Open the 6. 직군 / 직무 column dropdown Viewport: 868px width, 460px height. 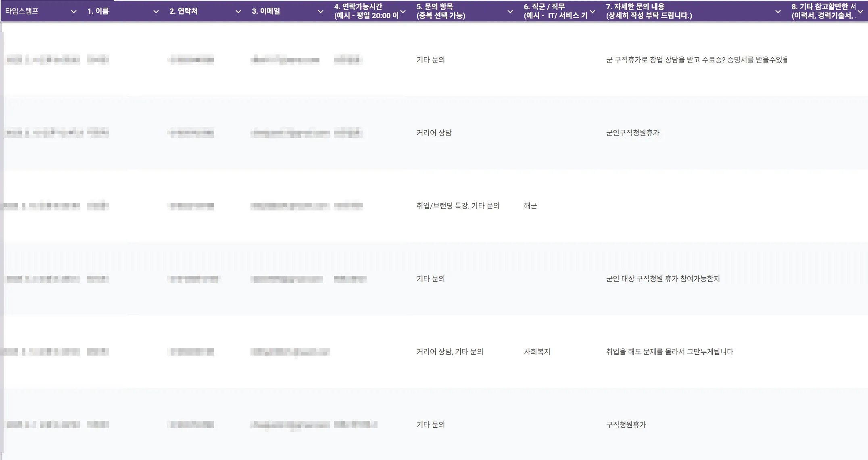pyautogui.click(x=593, y=12)
